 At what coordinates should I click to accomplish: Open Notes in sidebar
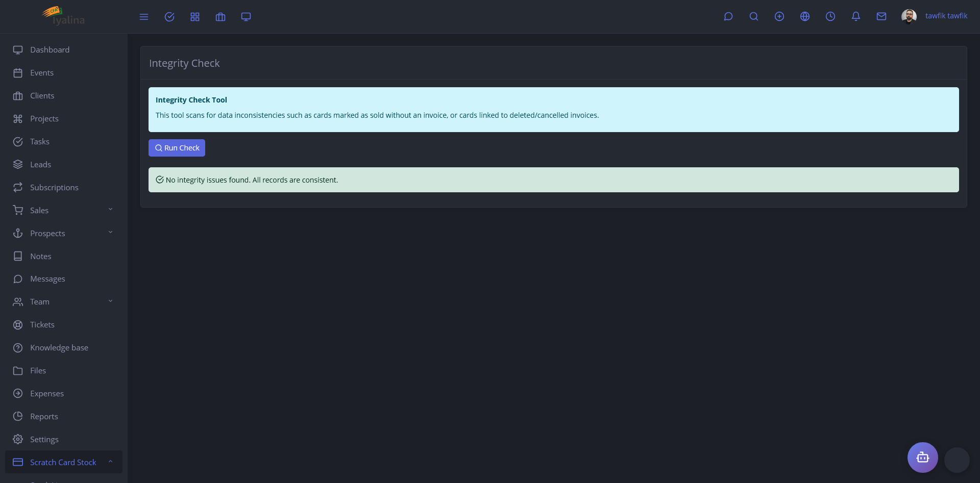coord(64,256)
